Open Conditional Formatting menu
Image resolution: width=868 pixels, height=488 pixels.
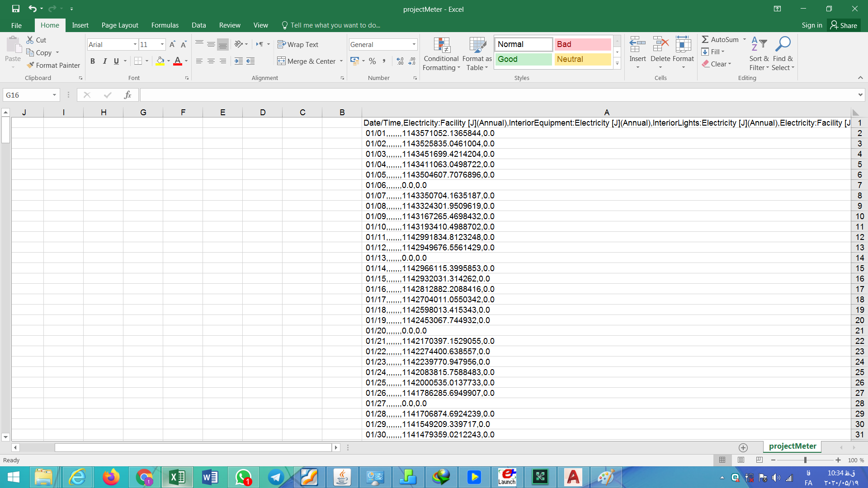pos(441,54)
